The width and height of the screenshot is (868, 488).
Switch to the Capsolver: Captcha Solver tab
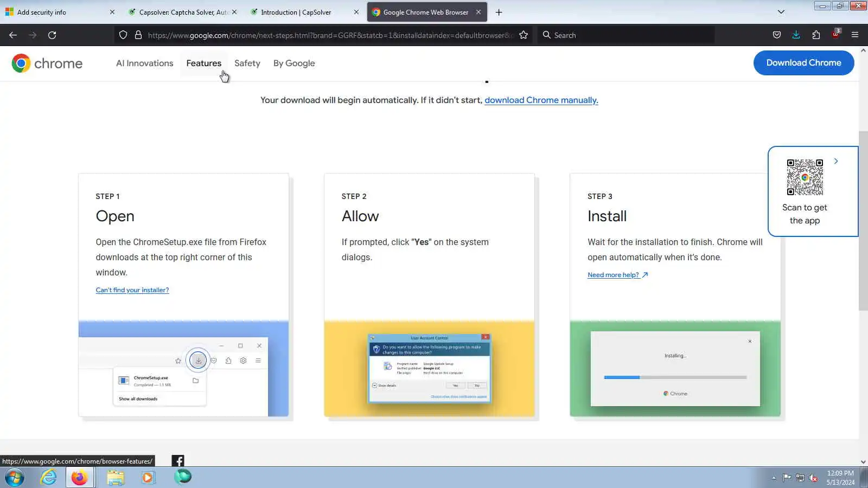click(182, 12)
